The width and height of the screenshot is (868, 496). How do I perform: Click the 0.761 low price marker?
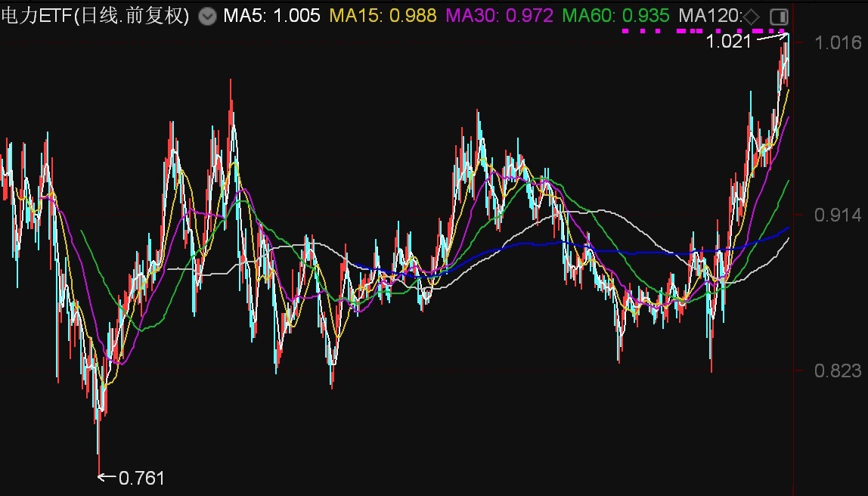141,478
